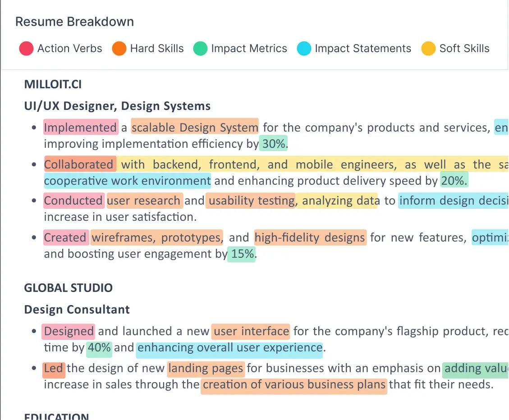The image size is (509, 420).
Task: Click the highlighted landing pages phrase
Action: 206,368
